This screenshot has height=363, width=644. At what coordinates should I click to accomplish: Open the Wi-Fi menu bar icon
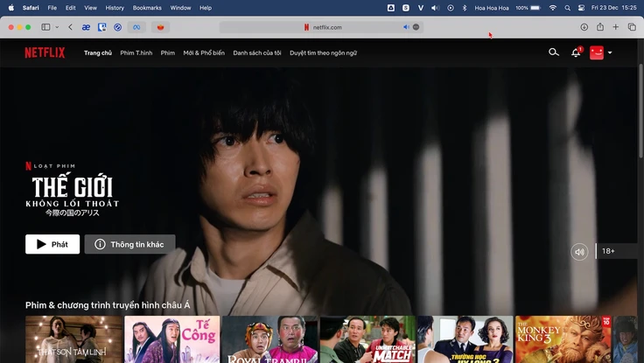pyautogui.click(x=553, y=7)
